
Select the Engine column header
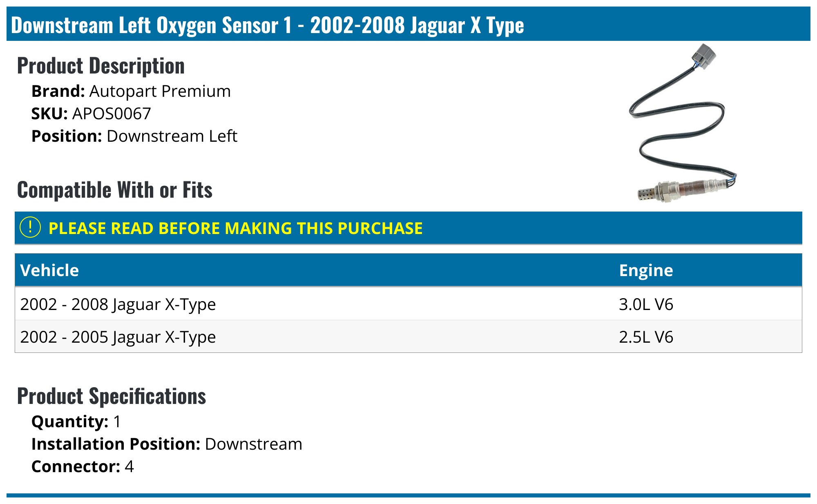click(646, 270)
